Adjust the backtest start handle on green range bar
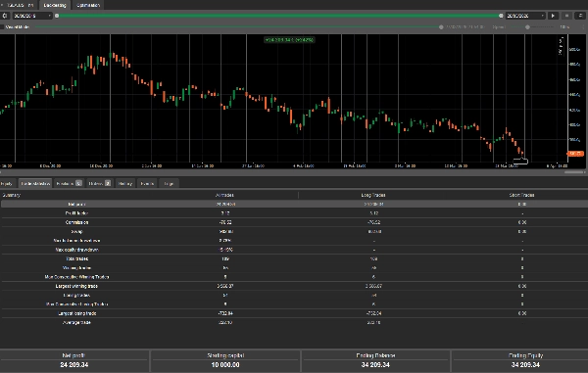The height and width of the screenshot is (373, 588). coord(57,16)
